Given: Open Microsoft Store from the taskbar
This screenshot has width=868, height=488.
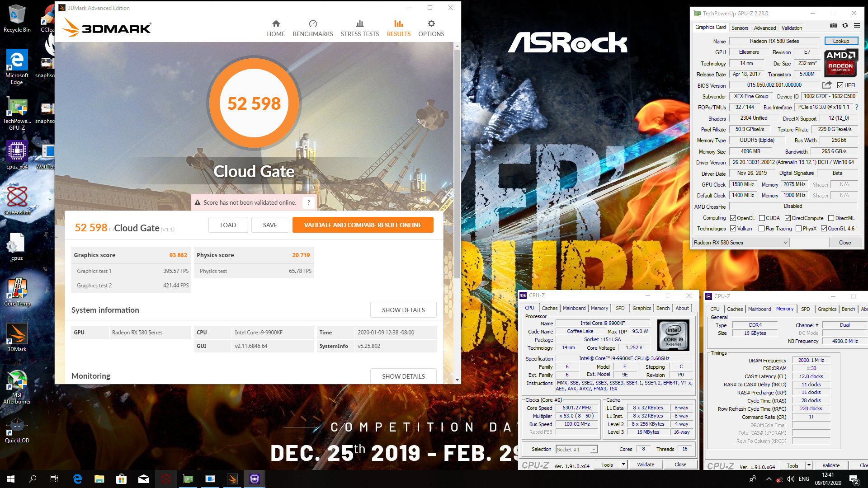Looking at the screenshot, I should click(x=121, y=479).
